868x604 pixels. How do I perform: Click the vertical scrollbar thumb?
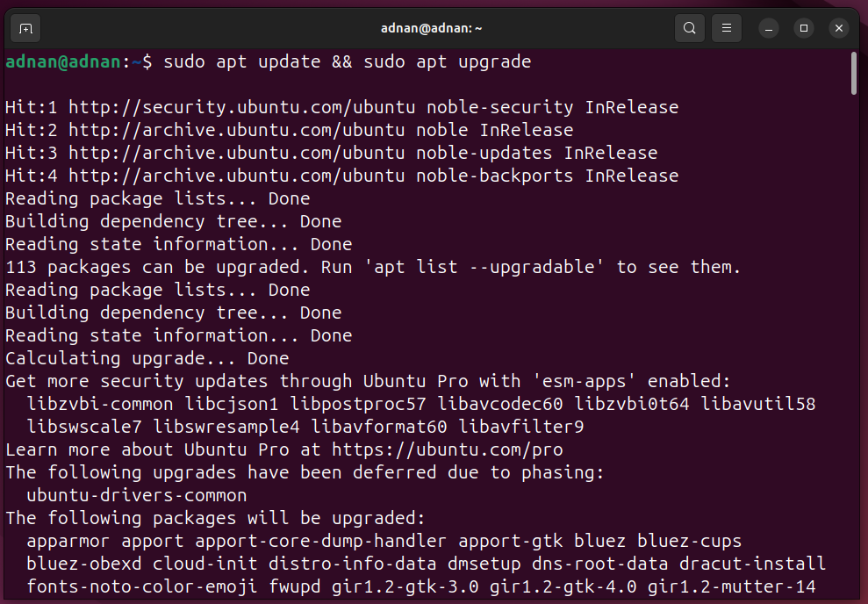[854, 73]
